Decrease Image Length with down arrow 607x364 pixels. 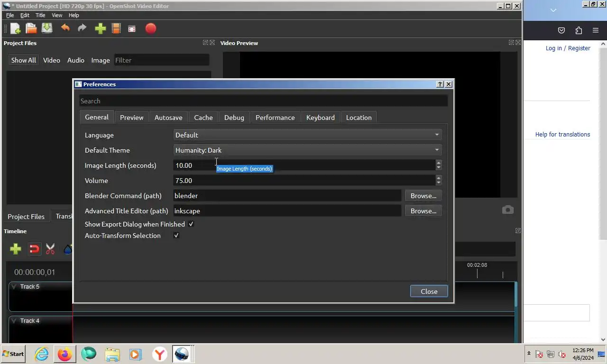439,168
